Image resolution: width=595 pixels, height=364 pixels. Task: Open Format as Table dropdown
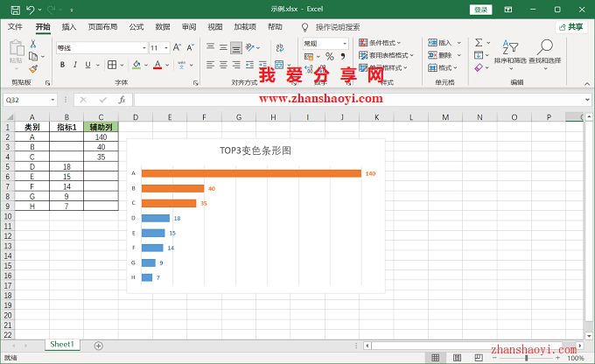pyautogui.click(x=386, y=55)
